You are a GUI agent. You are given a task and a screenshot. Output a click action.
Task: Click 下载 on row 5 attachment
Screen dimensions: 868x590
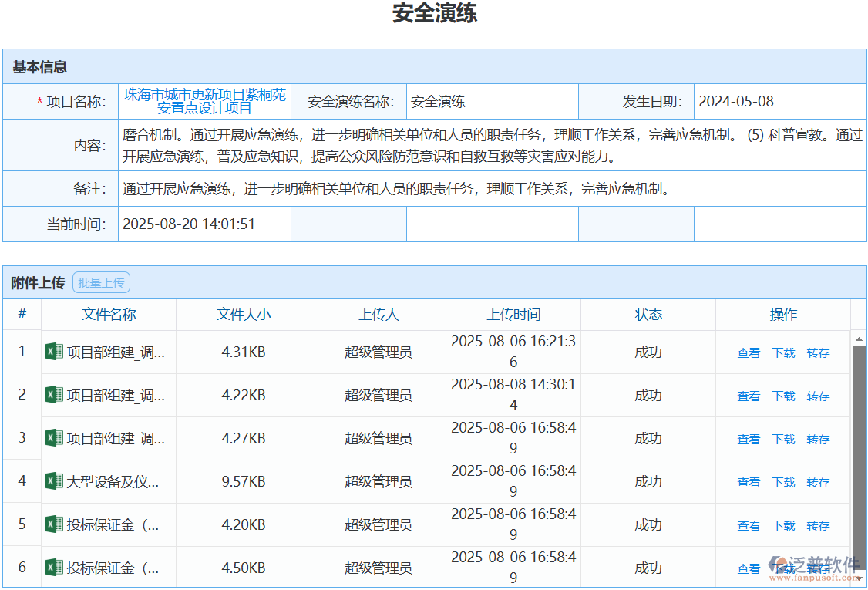point(783,524)
